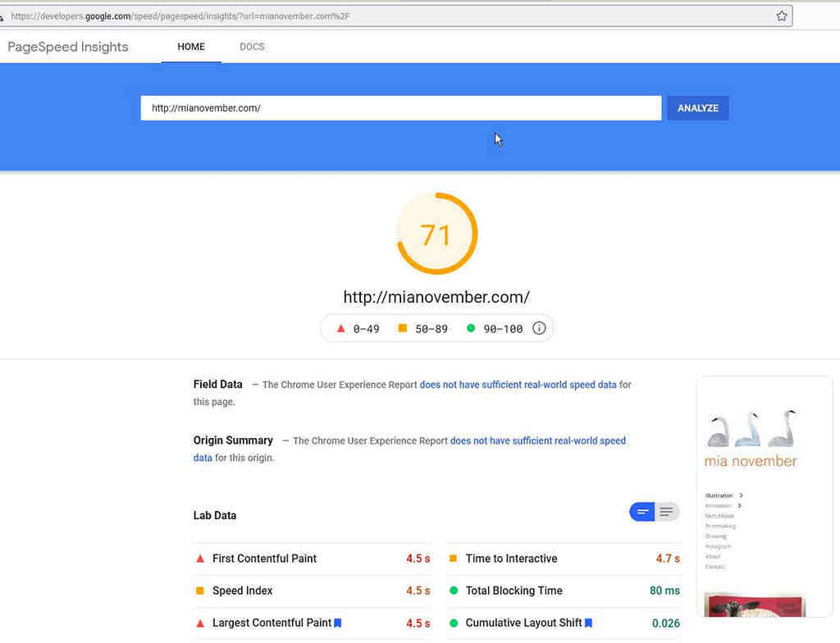Image resolution: width=840 pixels, height=643 pixels.
Task: Click the 80 ms Total Blocking Time value
Action: point(664,591)
